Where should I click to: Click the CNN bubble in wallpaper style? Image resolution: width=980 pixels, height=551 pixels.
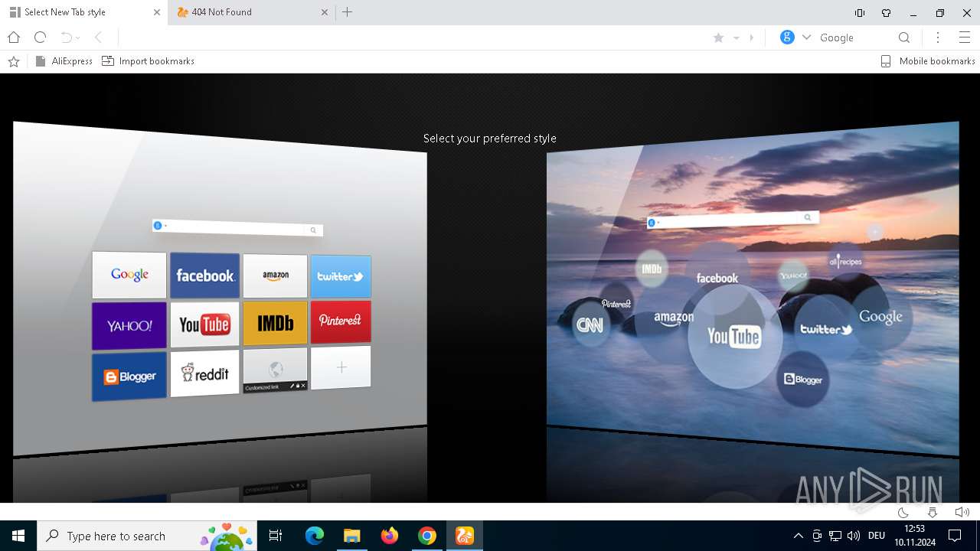pyautogui.click(x=590, y=324)
